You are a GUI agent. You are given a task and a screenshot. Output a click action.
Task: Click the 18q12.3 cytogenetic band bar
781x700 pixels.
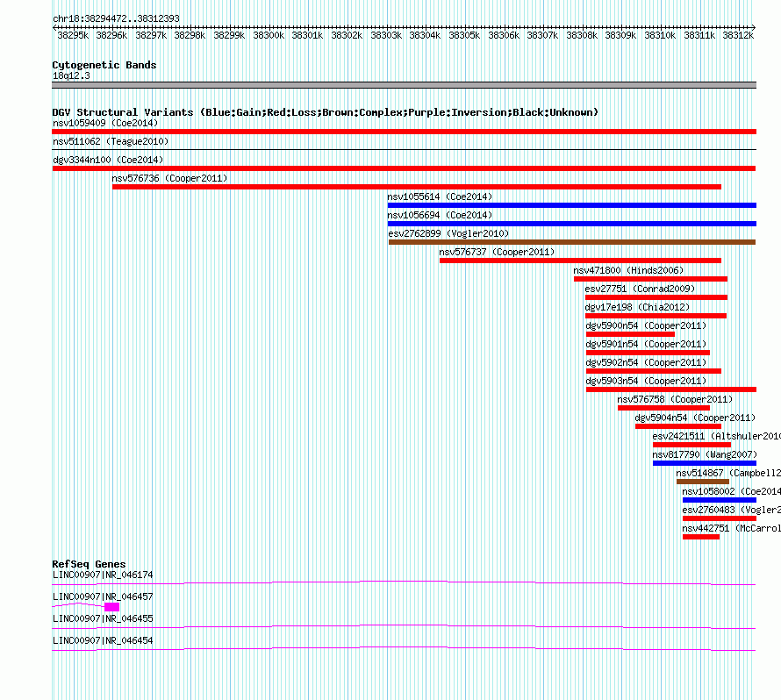(x=404, y=85)
